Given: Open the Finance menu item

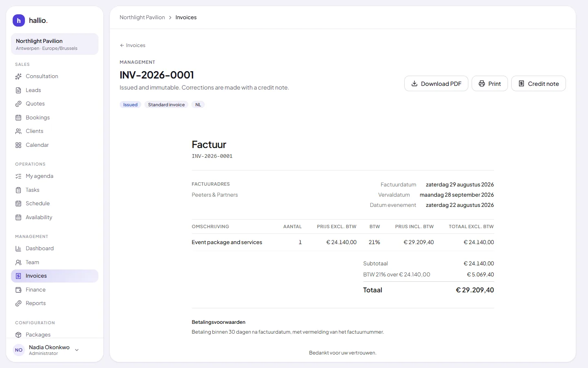Looking at the screenshot, I should click(x=55, y=290).
